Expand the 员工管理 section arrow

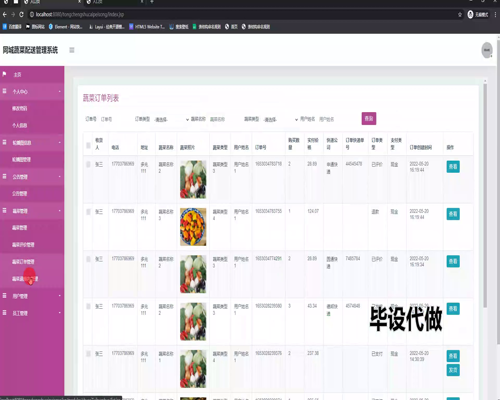click(60, 313)
